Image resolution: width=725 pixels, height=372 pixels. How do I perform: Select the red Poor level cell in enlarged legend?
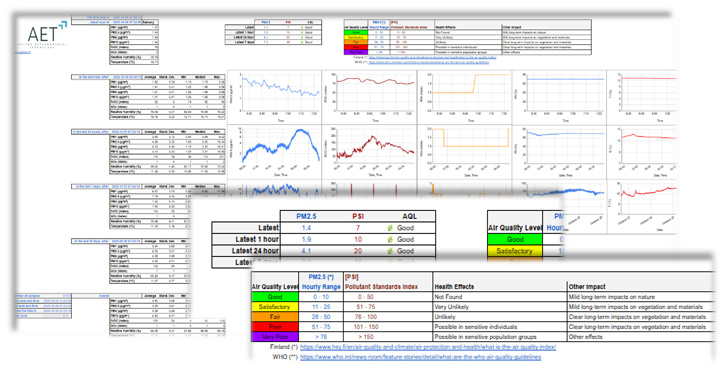pos(275,327)
